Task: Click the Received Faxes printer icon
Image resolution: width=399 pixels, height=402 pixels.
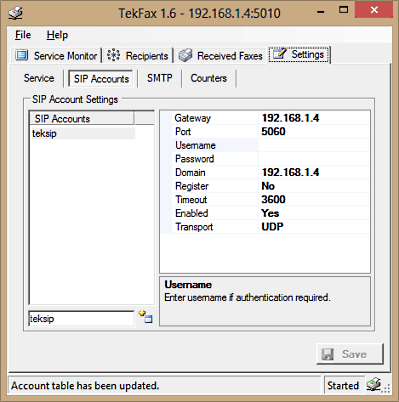Action: click(185, 55)
